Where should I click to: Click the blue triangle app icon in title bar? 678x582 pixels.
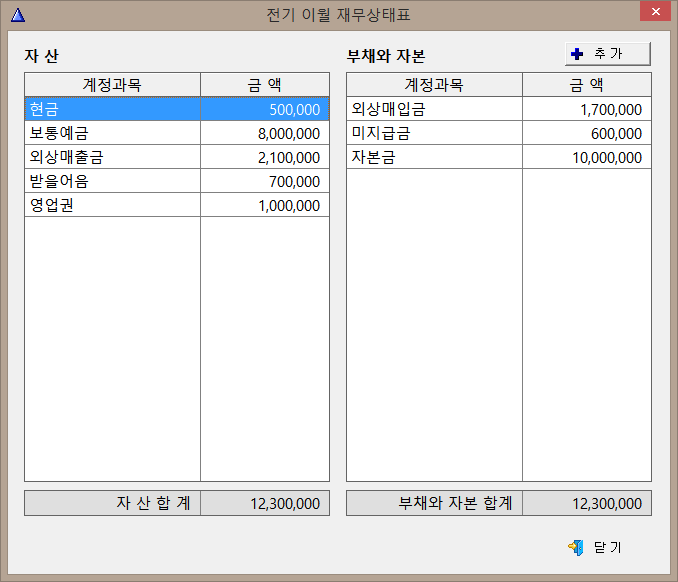(x=18, y=15)
